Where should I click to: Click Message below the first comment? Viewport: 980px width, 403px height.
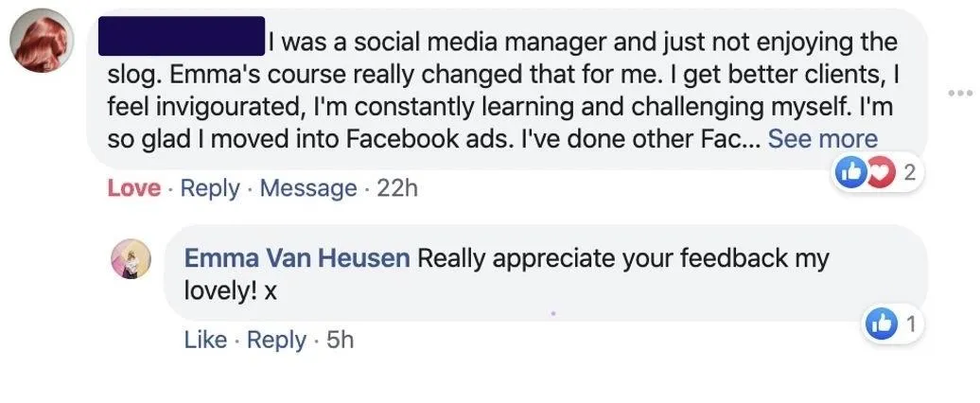[308, 188]
